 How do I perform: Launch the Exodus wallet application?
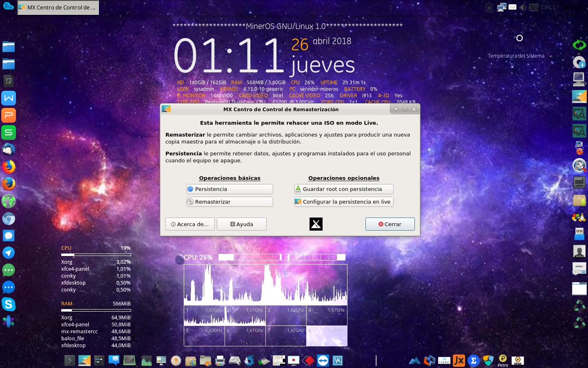pyautogui.click(x=444, y=361)
